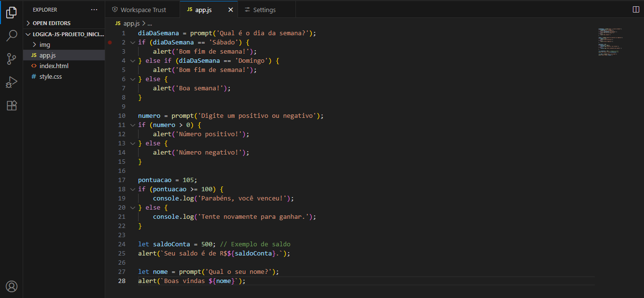Expand the img folder
This screenshot has height=298, width=644.
[64, 45]
